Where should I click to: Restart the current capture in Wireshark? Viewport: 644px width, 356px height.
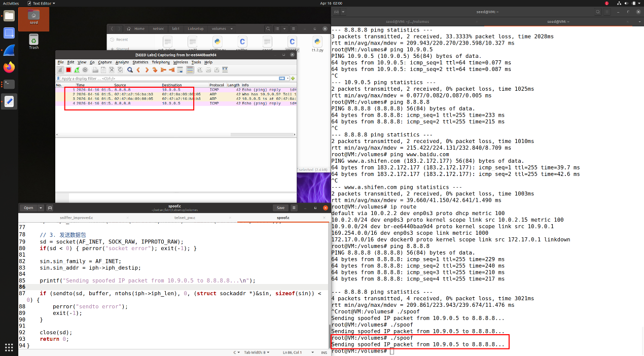point(77,70)
